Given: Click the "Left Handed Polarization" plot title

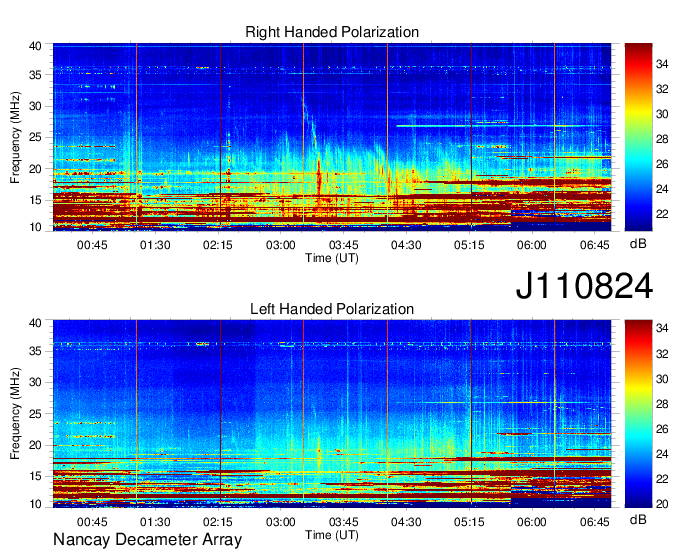Looking at the screenshot, I should pos(332,309).
